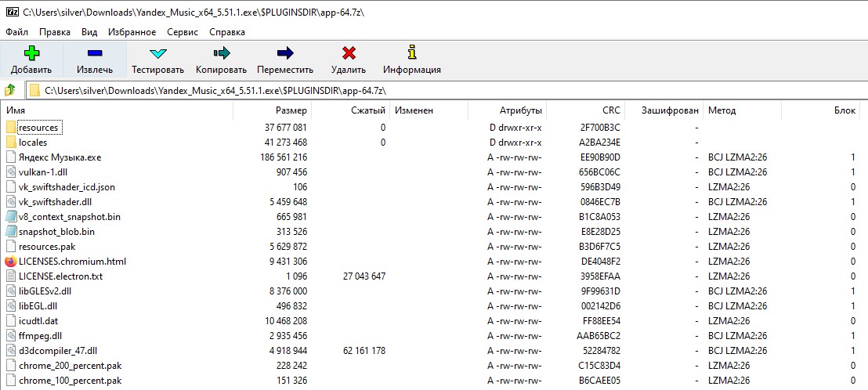Select the icudtl.dat file name
This screenshot has height=390, width=868.
pos(38,320)
